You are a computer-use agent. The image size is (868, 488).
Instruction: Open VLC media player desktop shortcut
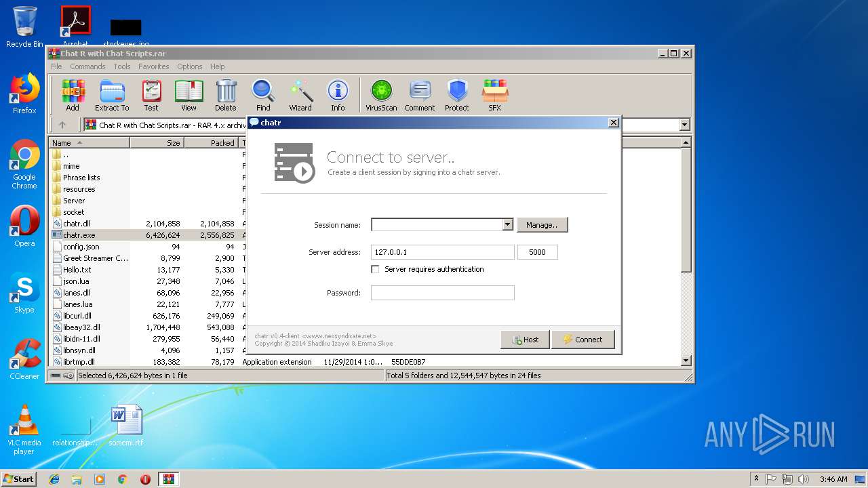(24, 430)
